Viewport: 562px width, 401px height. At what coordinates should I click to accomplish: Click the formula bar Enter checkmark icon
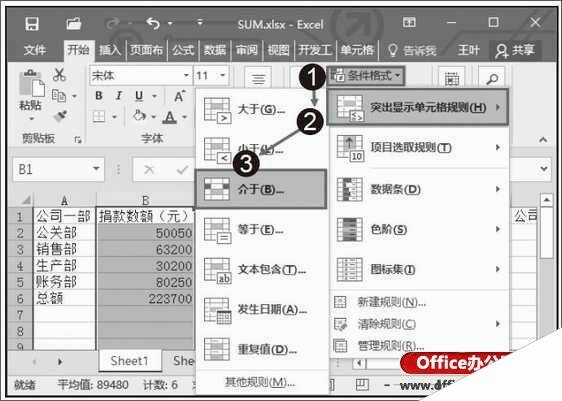tap(182, 169)
